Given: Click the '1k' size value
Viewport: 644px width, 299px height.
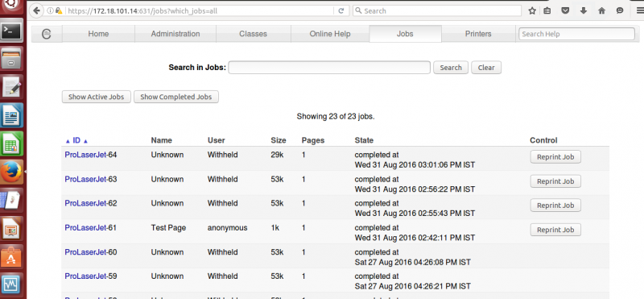Looking at the screenshot, I should (x=275, y=227).
